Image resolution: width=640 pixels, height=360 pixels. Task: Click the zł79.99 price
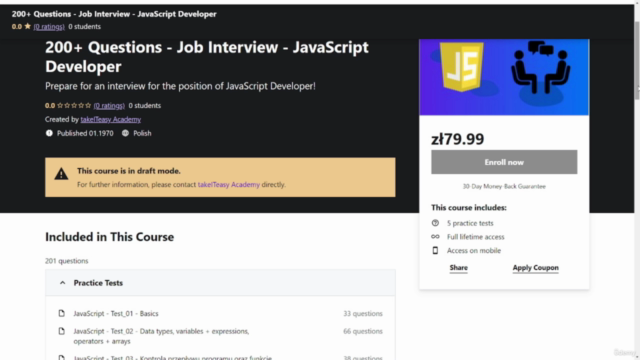[x=458, y=139]
